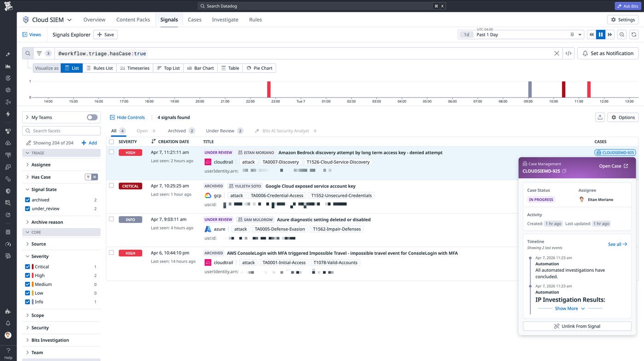
Task: Select the Google Cloud exposed key signal checkbox
Action: (111, 185)
